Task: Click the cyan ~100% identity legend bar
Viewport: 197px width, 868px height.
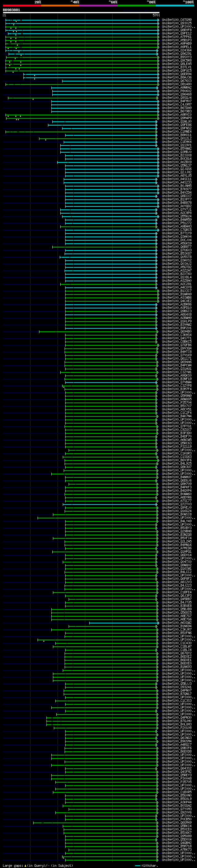Action: (175, 6)
